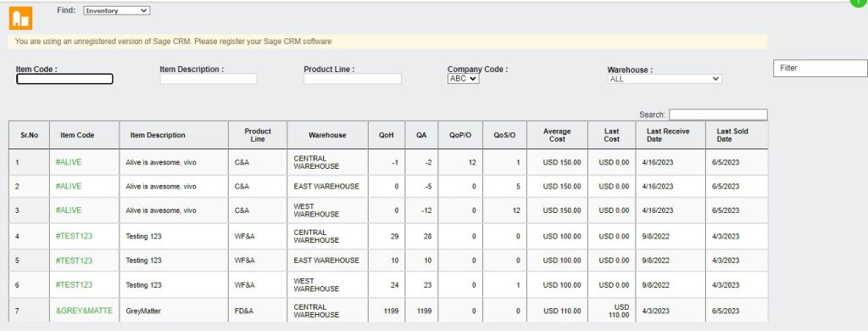
Task: Click the green circle icon at top right
Action: (x=860, y=3)
